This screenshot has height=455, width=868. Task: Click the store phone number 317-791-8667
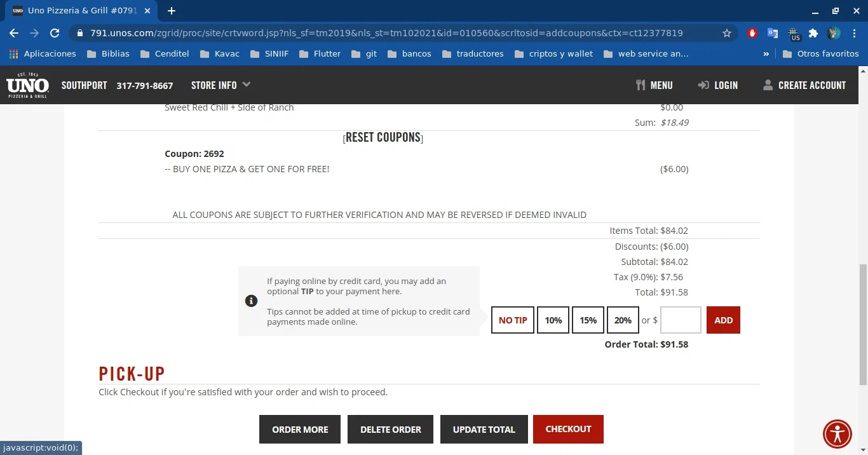tap(145, 85)
